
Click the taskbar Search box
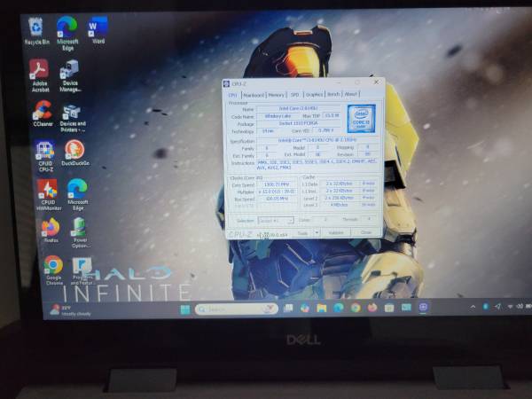click(x=236, y=309)
